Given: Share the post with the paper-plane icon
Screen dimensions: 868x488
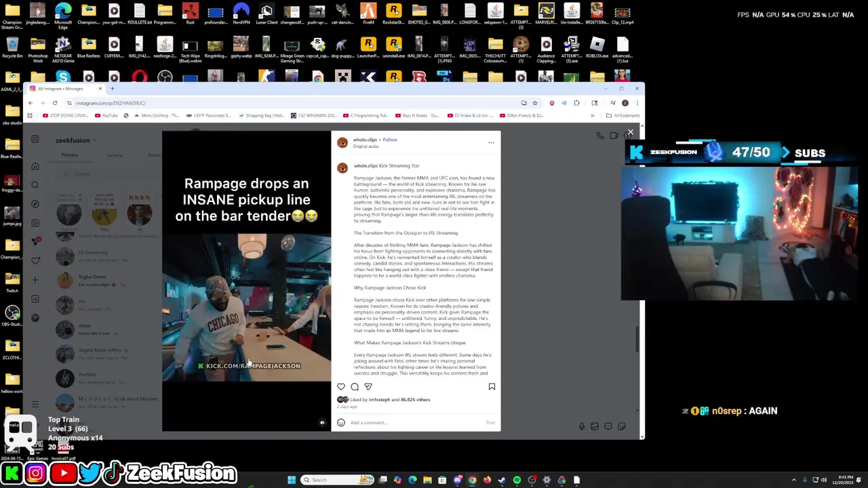Looking at the screenshot, I should pos(368,386).
